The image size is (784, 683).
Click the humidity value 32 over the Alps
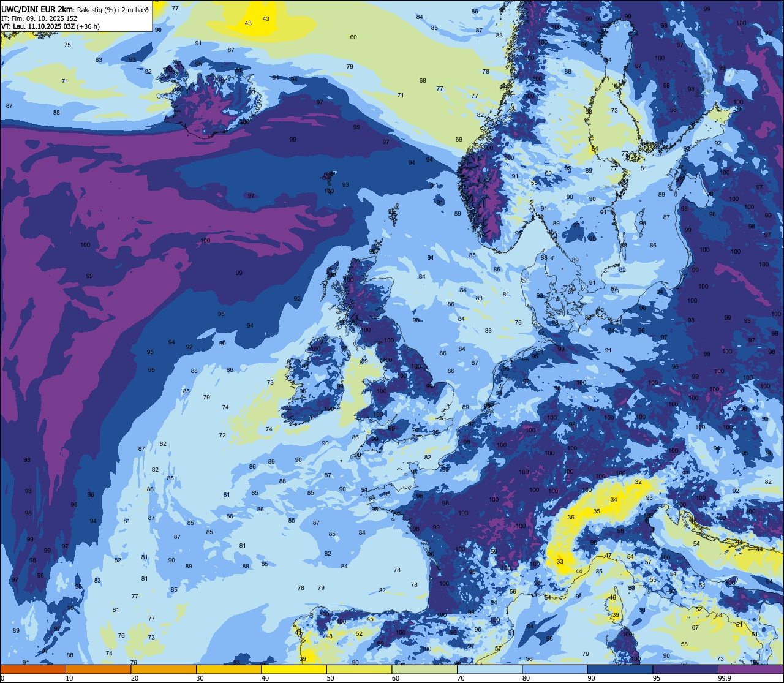click(638, 482)
